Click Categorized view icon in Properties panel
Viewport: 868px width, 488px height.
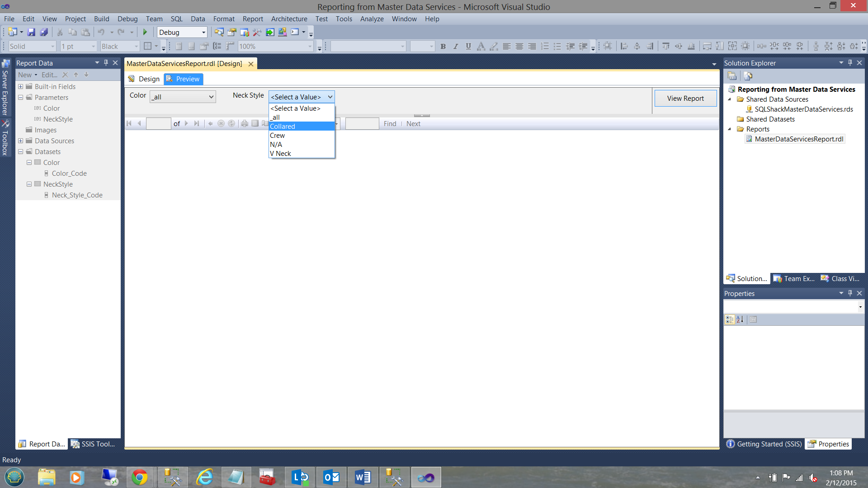(x=729, y=319)
